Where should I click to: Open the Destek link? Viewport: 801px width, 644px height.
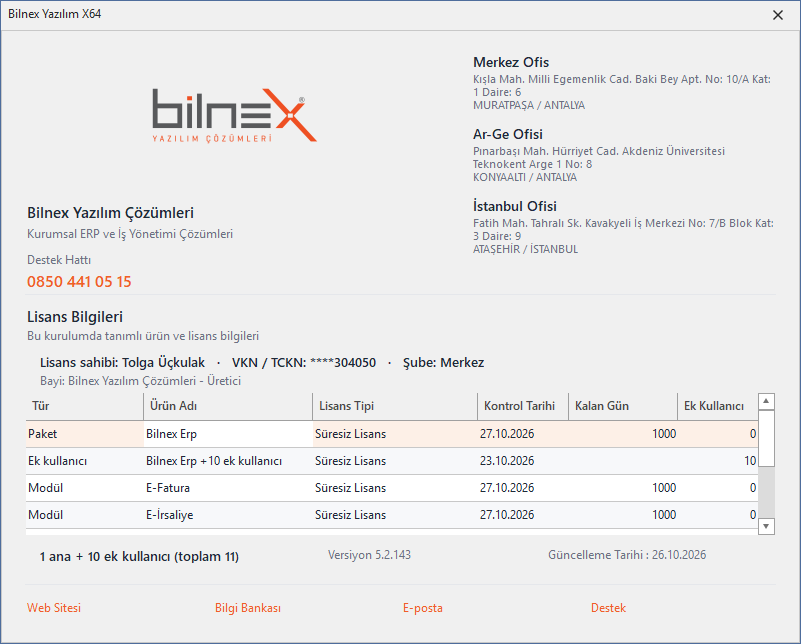[608, 608]
